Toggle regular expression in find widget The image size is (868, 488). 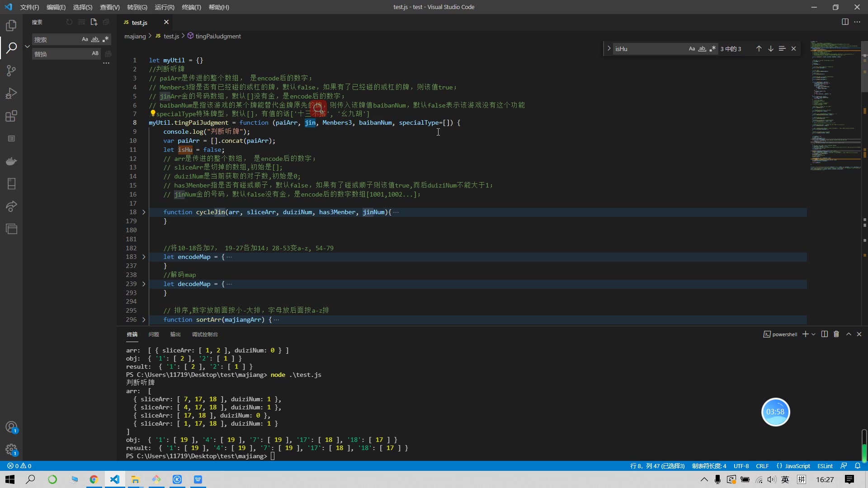click(x=712, y=49)
